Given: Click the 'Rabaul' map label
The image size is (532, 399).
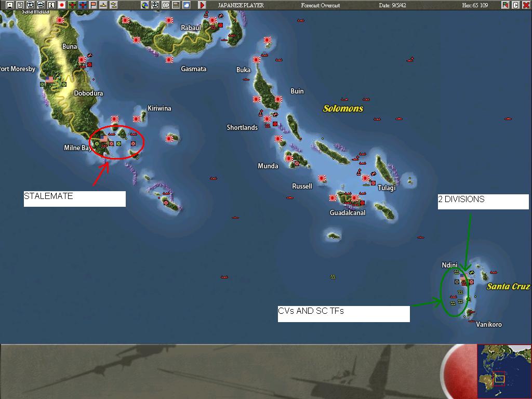Looking at the screenshot, I should tap(191, 28).
